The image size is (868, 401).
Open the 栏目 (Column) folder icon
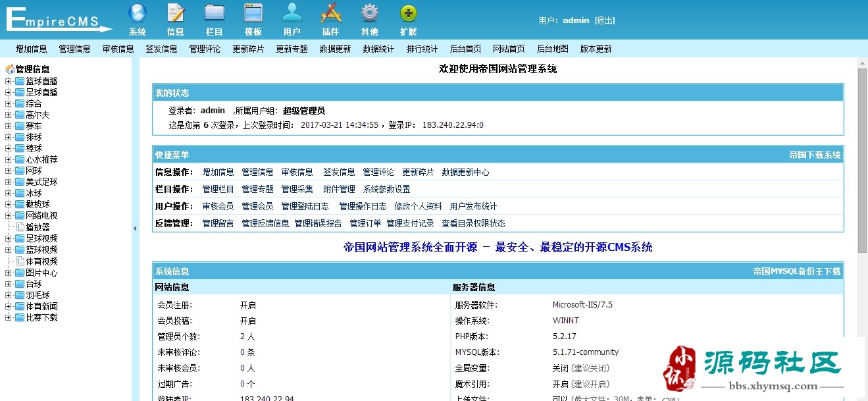[215, 13]
